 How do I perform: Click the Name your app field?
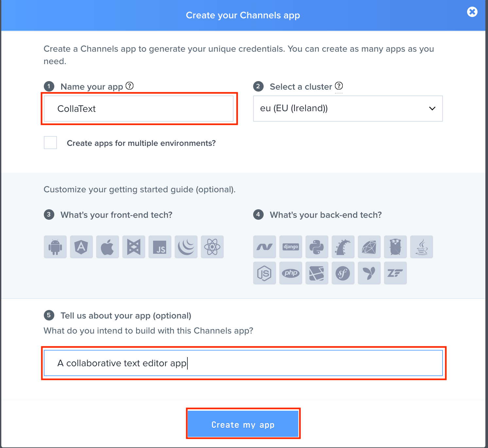click(139, 109)
